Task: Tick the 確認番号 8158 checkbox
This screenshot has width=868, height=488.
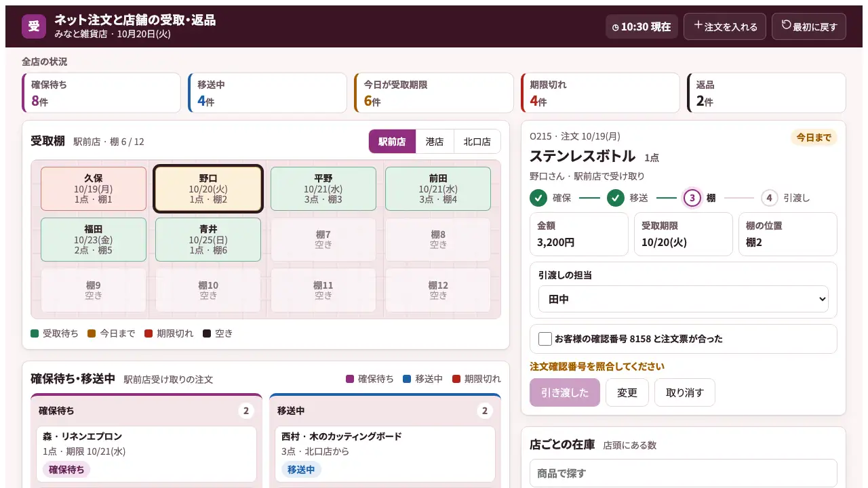Action: [x=545, y=339]
